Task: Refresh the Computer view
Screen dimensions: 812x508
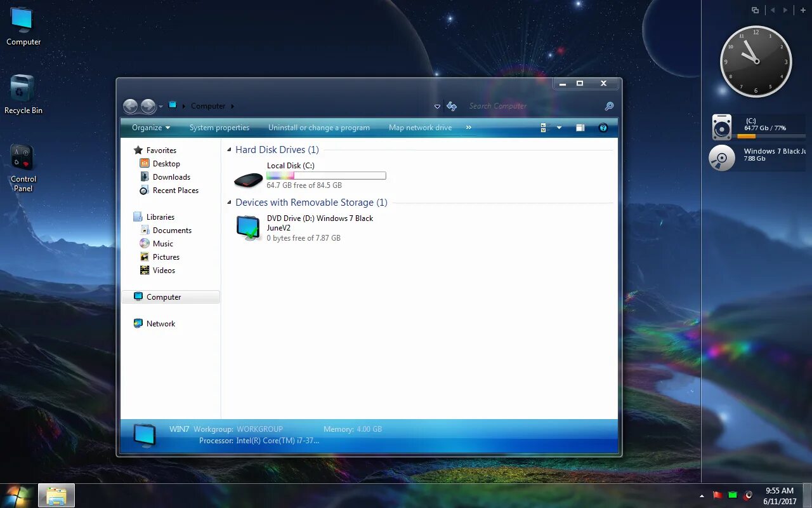Action: (452, 106)
